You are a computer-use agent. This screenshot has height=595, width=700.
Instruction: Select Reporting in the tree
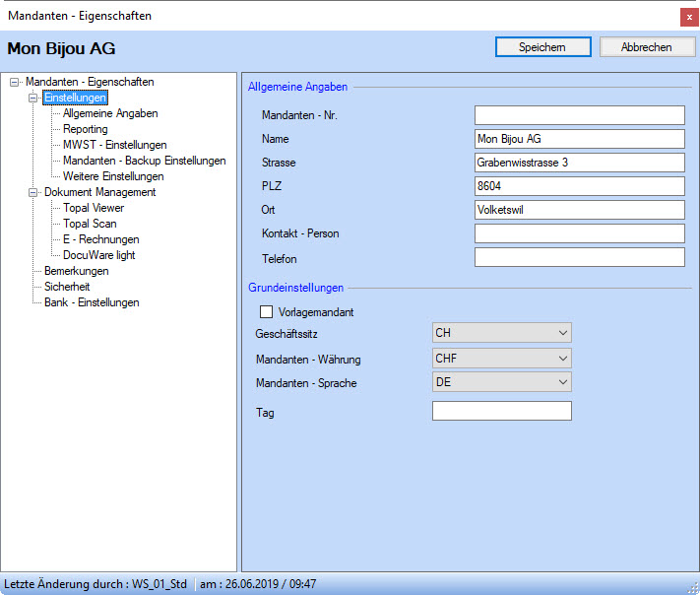86,129
